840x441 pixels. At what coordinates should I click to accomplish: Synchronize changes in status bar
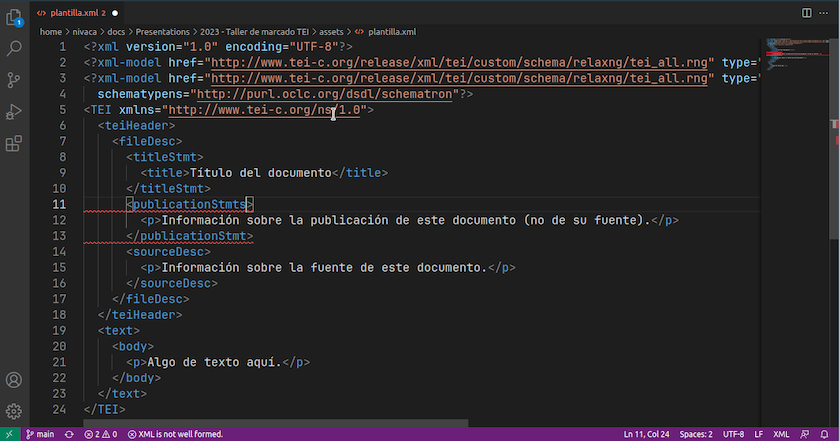click(69, 434)
